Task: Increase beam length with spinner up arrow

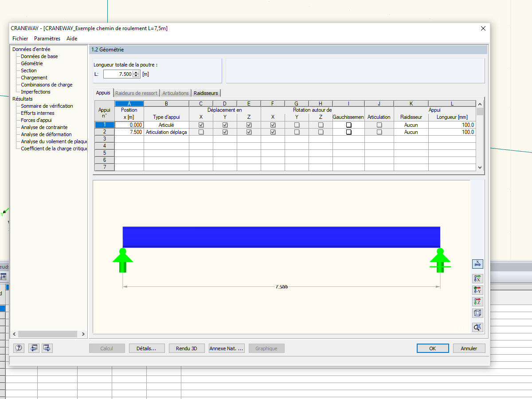Action: click(136, 72)
